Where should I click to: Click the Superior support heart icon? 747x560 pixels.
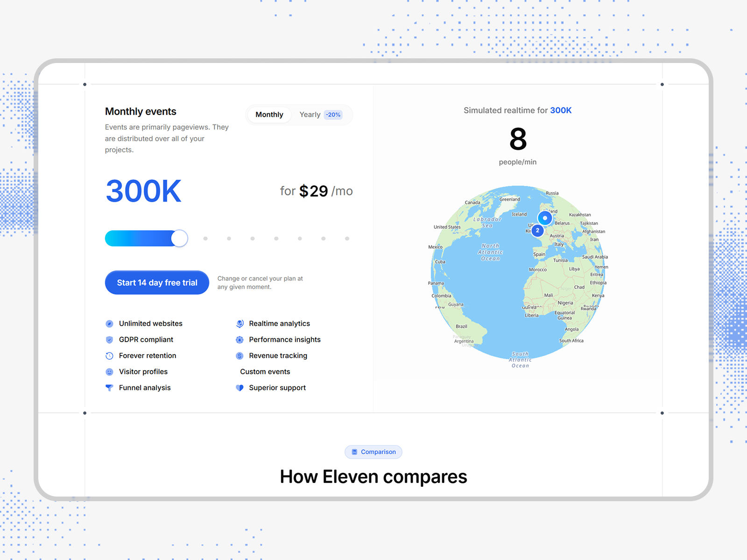coord(240,388)
